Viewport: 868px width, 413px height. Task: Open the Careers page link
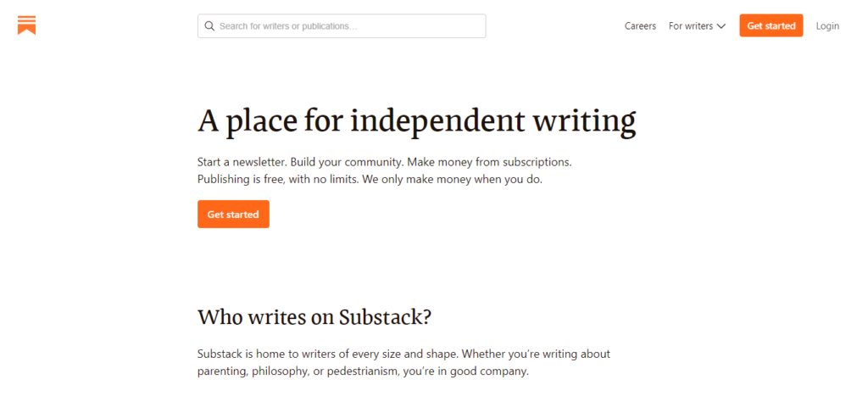coord(640,26)
